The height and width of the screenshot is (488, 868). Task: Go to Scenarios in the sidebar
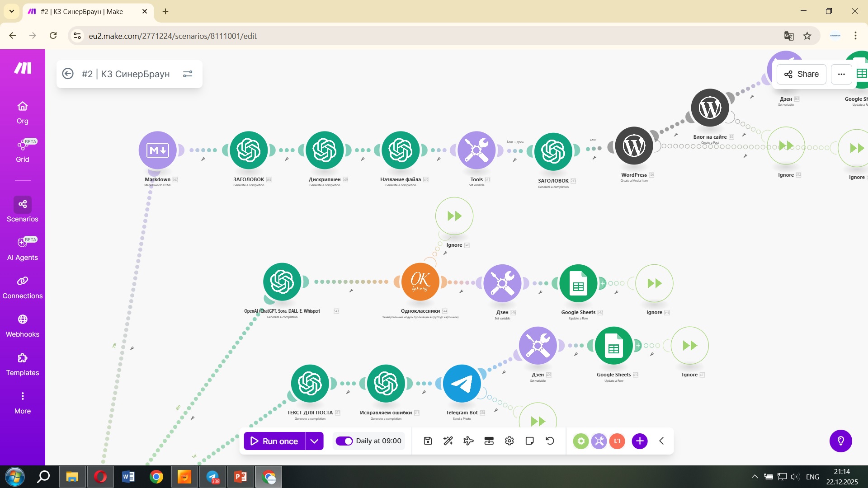23,210
